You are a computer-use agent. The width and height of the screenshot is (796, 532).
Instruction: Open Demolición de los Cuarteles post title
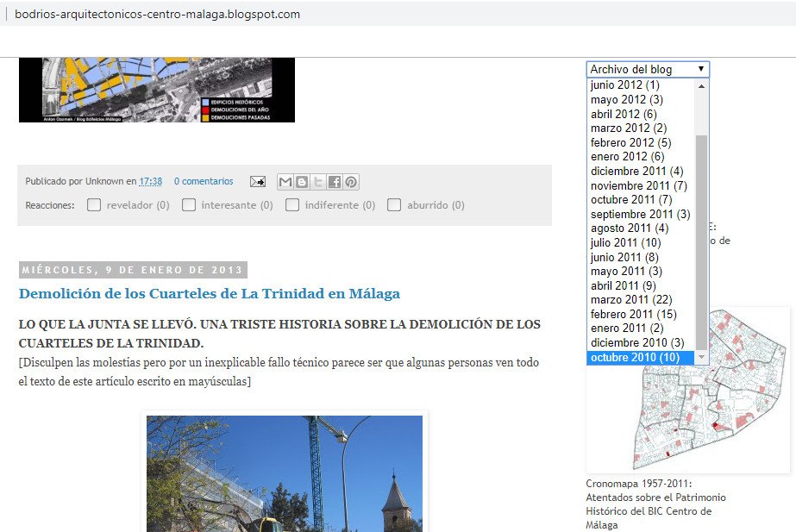coord(210,293)
